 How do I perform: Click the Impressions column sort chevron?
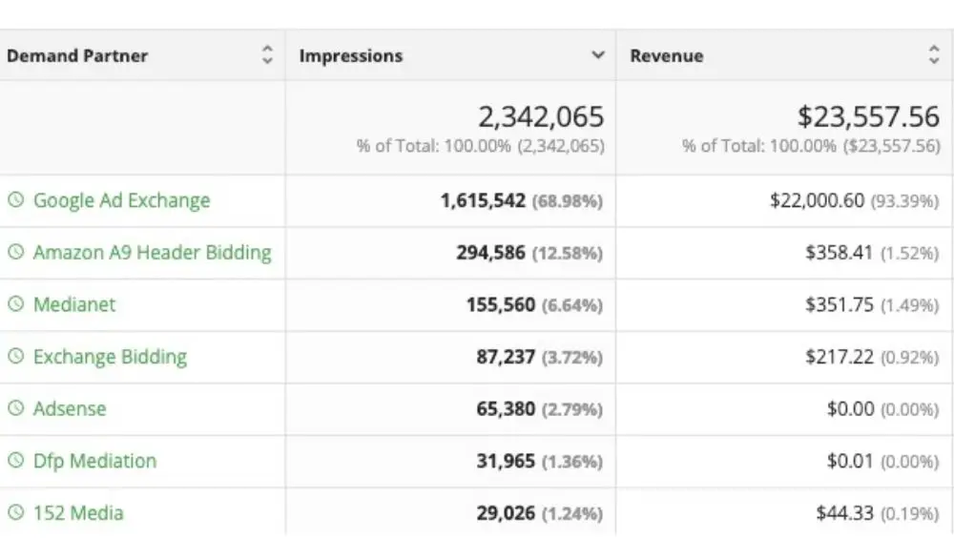[x=598, y=55]
